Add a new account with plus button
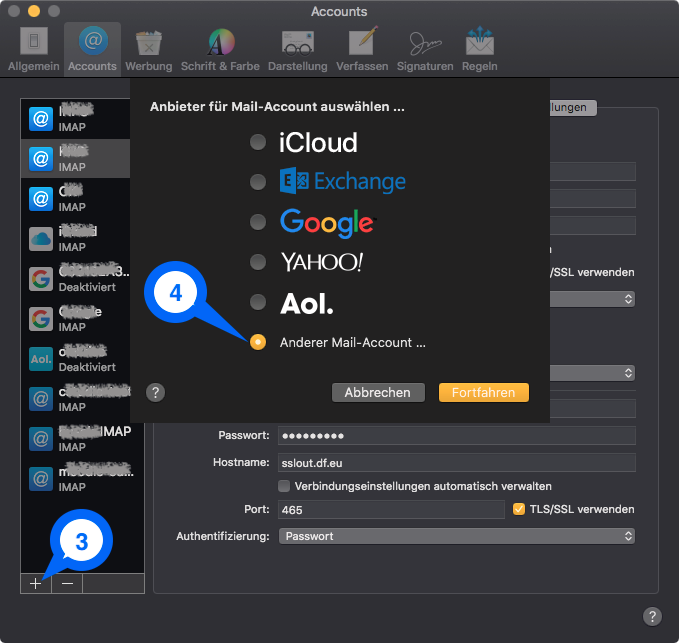679x643 pixels. pos(36,584)
